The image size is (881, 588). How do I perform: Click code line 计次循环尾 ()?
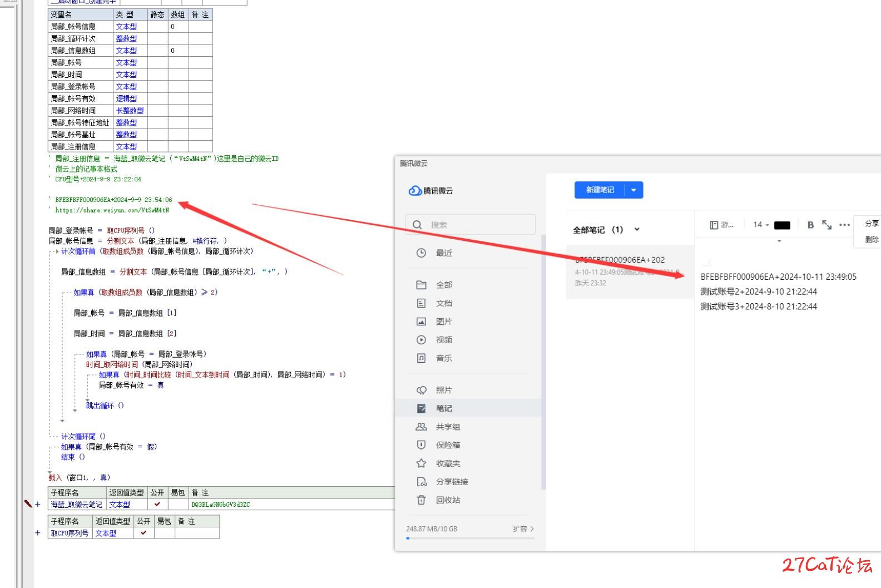point(83,437)
